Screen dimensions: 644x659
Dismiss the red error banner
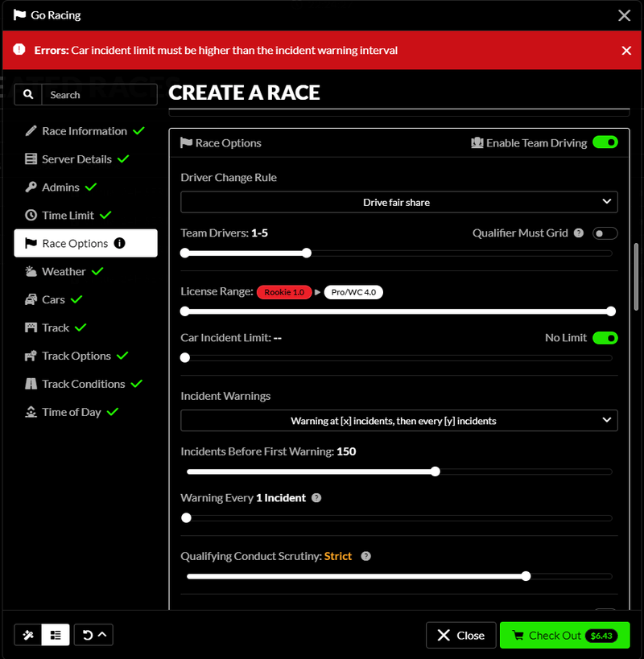(x=626, y=51)
